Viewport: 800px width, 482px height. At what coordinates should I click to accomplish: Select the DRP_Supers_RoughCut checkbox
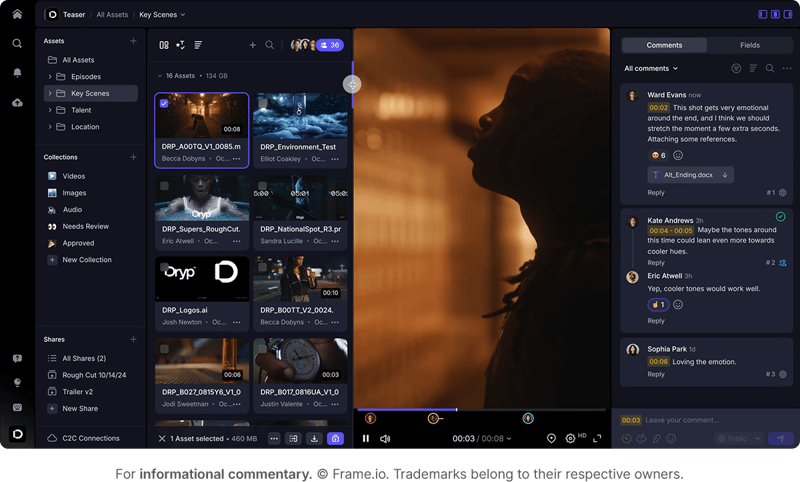coord(164,186)
